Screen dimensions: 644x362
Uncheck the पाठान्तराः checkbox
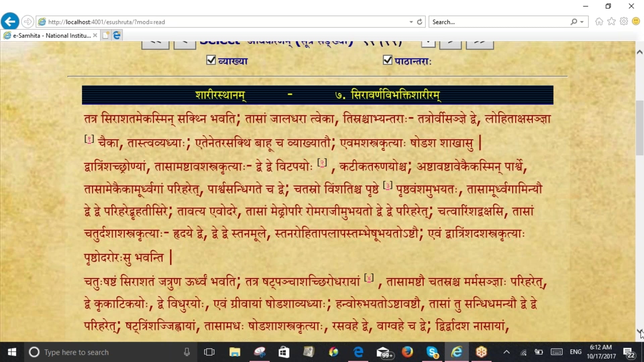387,60
